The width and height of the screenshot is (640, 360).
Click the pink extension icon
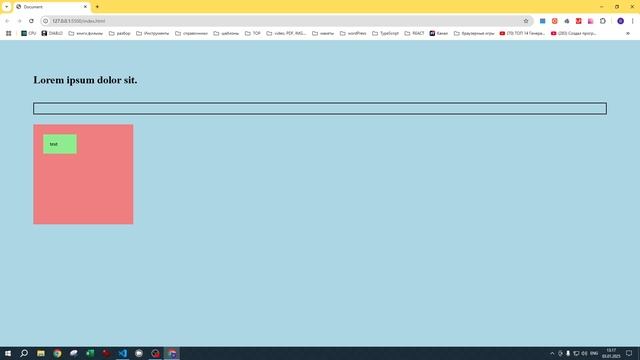pos(590,21)
